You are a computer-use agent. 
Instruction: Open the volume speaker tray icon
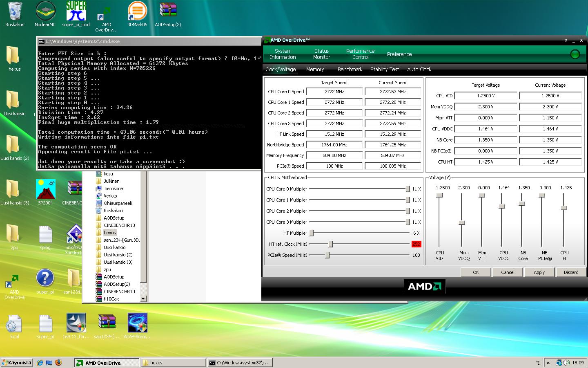coord(567,363)
